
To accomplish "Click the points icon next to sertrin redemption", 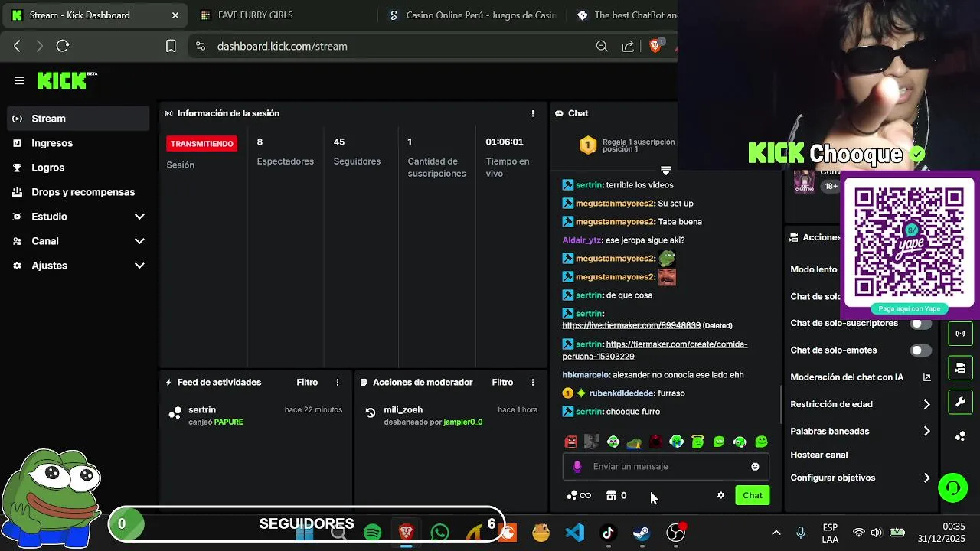I will pos(175,413).
